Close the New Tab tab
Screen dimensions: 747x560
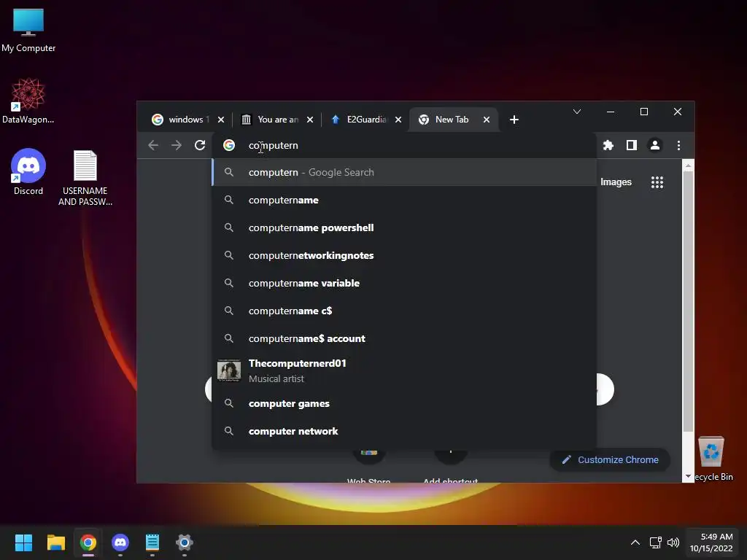(x=487, y=120)
